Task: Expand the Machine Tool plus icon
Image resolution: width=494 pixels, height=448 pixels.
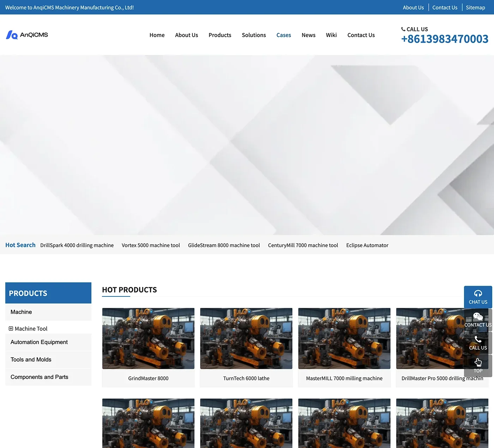Action: coord(11,329)
